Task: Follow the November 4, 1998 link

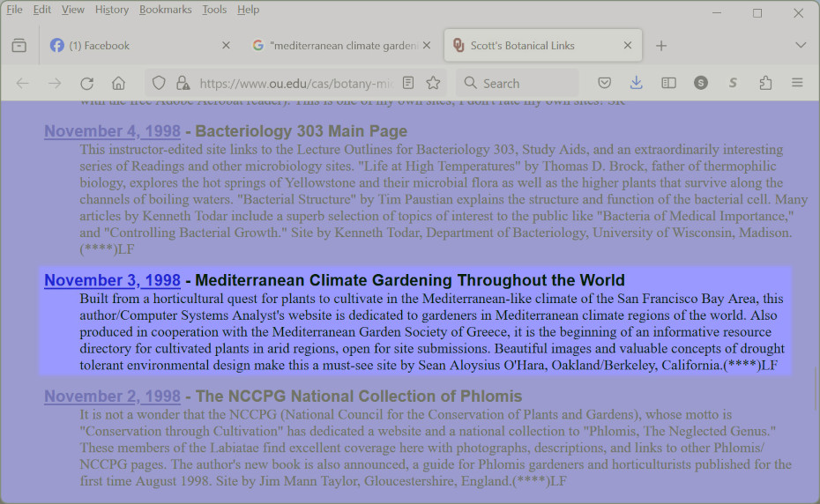Action: [x=112, y=131]
